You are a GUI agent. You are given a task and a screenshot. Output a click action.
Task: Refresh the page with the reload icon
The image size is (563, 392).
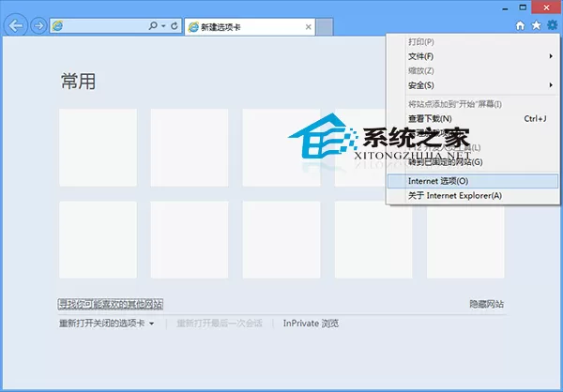tap(175, 26)
